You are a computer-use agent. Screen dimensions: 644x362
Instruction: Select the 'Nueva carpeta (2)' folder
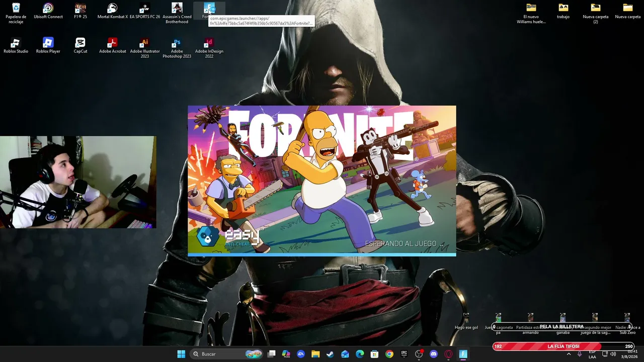point(596,13)
